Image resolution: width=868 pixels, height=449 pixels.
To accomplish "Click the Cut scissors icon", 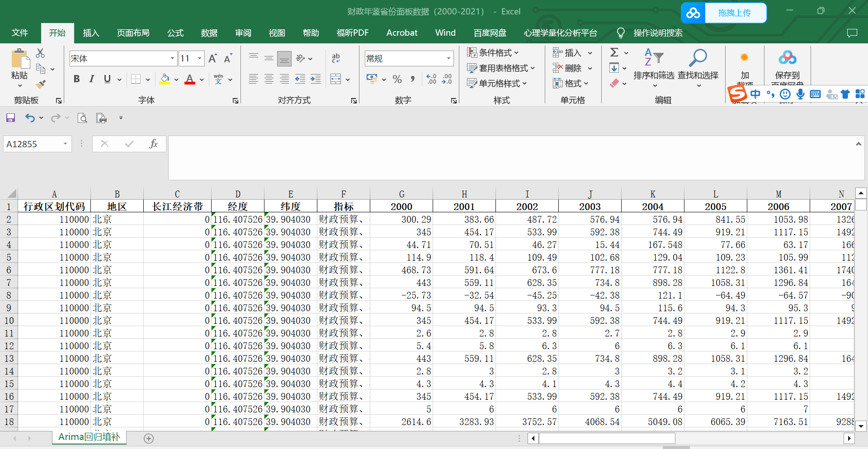I will [40, 53].
